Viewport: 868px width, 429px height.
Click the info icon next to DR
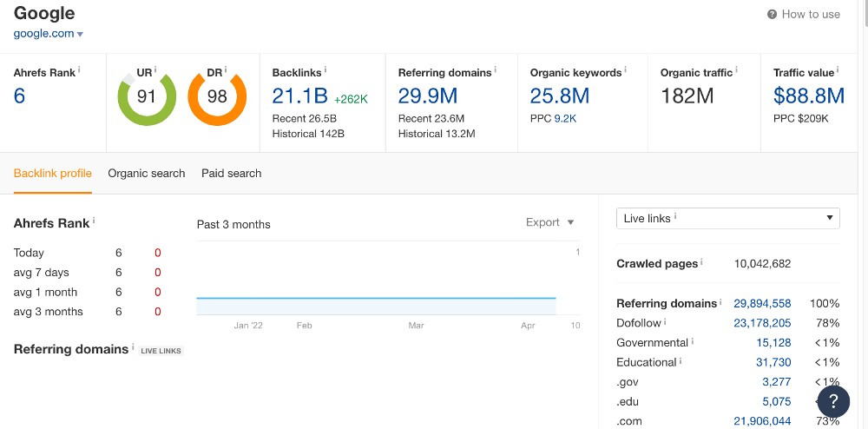[x=226, y=69]
